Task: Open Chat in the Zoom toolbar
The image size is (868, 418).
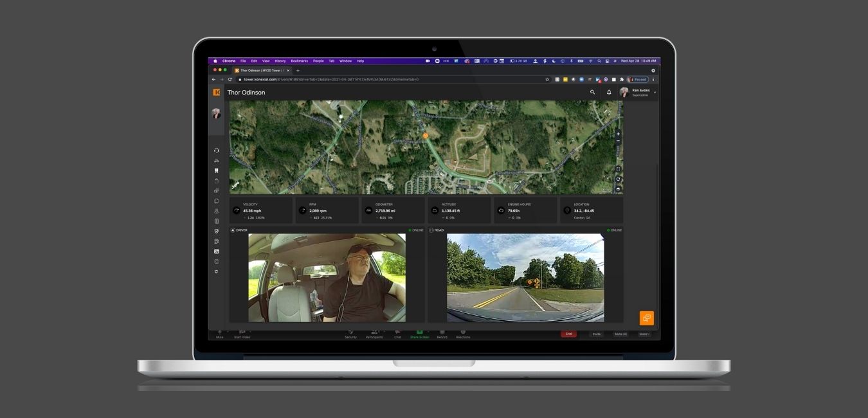Action: click(x=397, y=334)
